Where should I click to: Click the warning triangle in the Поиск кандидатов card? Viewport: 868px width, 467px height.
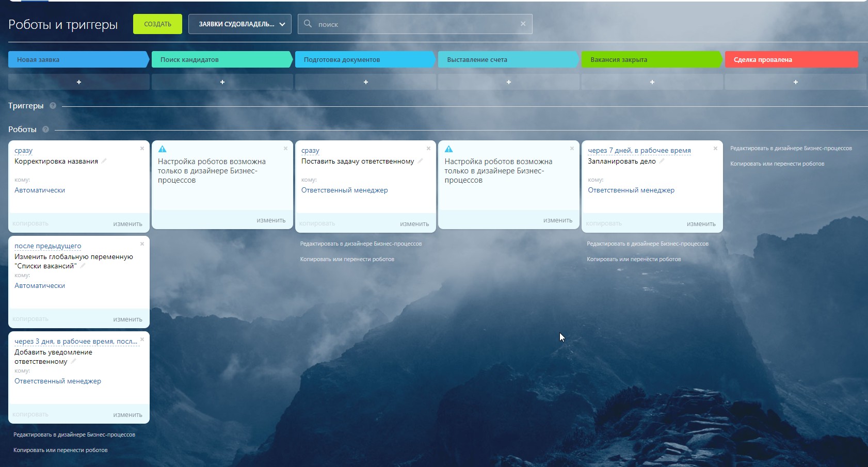point(162,149)
